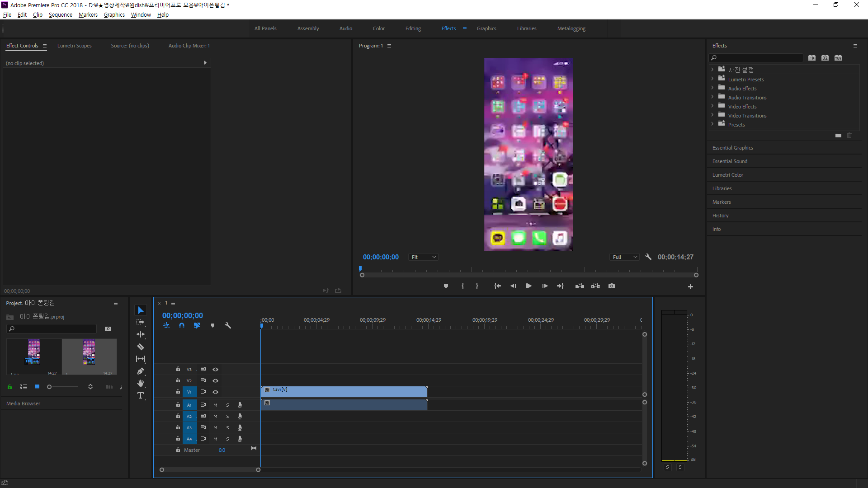868x488 pixels.
Task: Select the Hand tool
Action: [x=141, y=383]
